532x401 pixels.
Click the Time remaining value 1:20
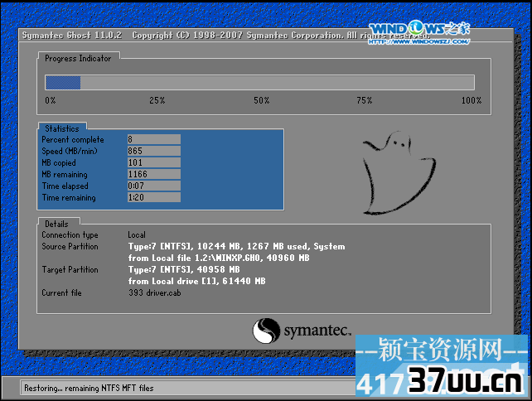point(153,197)
